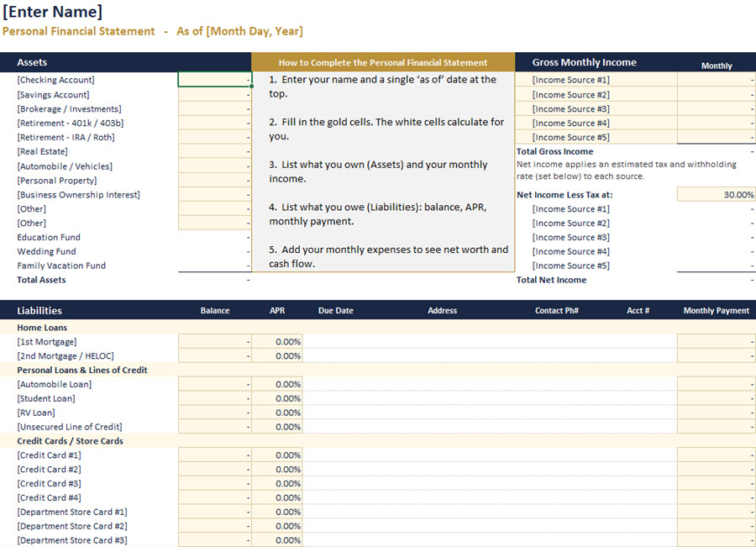756x547 pixels.
Task: Click the Gross Monthly Income header
Action: (x=584, y=62)
